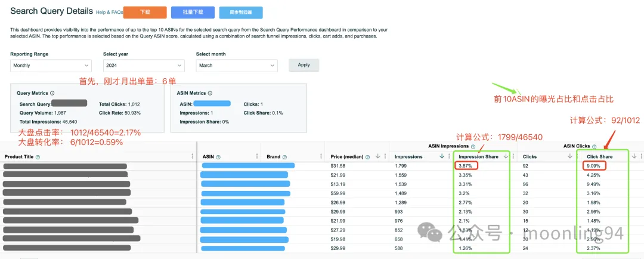Click the info icon next to ASIN Metrics
Image resolution: width=644 pixels, height=259 pixels.
[210, 93]
